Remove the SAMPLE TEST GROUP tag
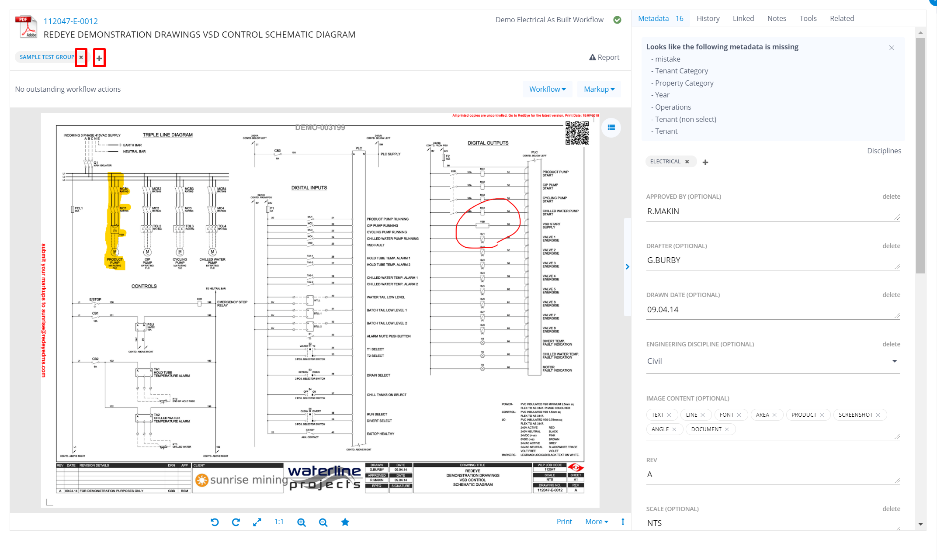Screen dimensions: 937x560 (x=81, y=57)
